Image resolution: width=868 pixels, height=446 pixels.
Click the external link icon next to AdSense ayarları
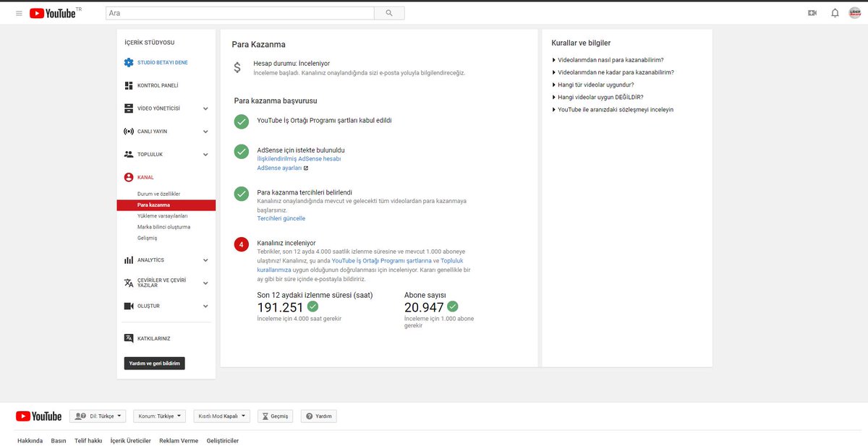306,168
